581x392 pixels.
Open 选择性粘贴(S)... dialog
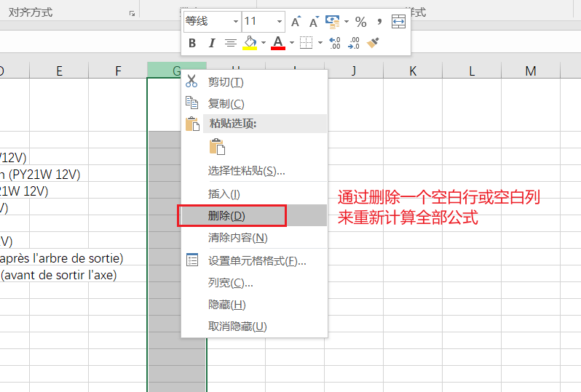click(x=254, y=171)
